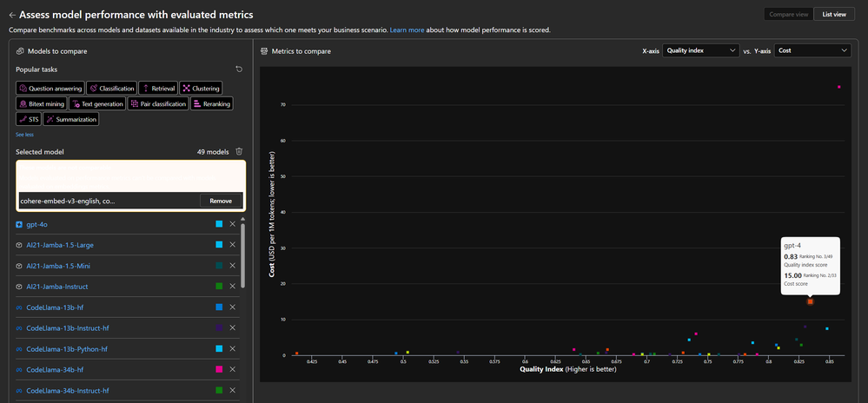
Task: Remove CodeLlama-13b-Instruct-hf from the list
Action: tap(233, 327)
